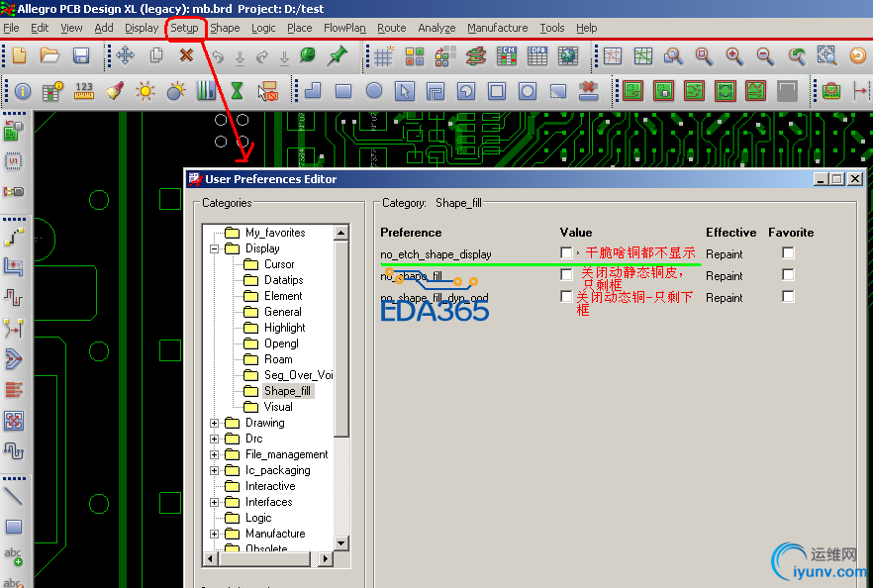Click the globe toolbar icon
Screen dimensions: 873x588
(x=568, y=56)
